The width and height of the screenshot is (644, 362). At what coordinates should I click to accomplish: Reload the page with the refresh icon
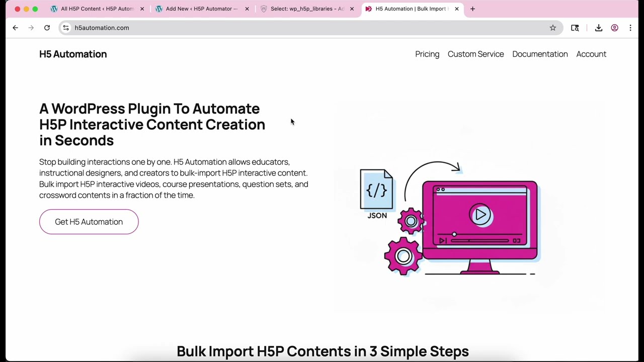tap(47, 28)
